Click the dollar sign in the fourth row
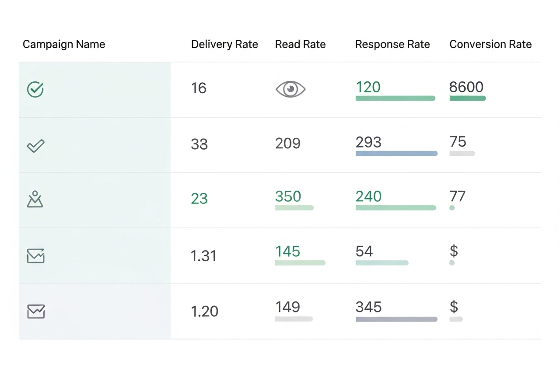The height and width of the screenshot is (392, 560). tap(454, 252)
